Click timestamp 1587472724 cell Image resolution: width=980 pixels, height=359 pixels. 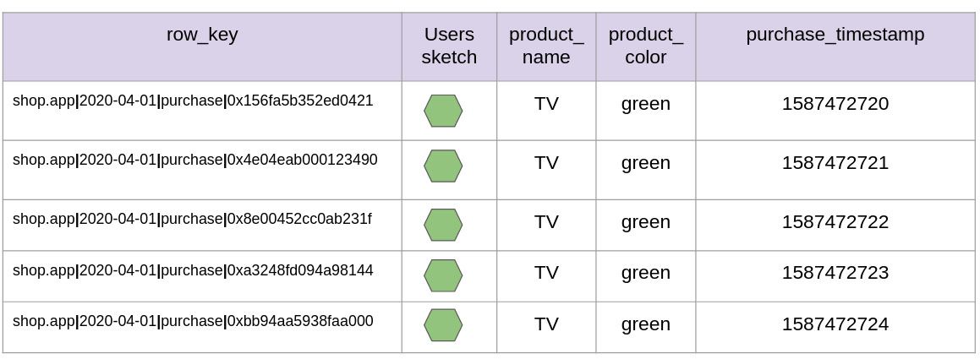coord(835,324)
